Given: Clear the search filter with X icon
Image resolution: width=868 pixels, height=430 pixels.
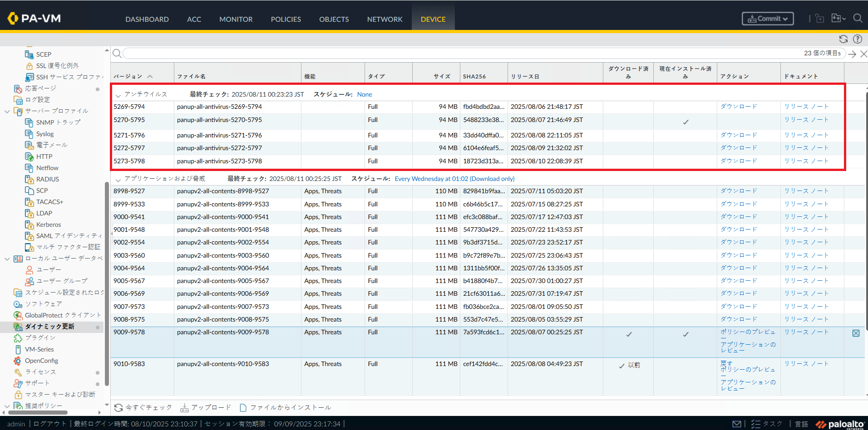Looking at the screenshot, I should click(x=863, y=54).
